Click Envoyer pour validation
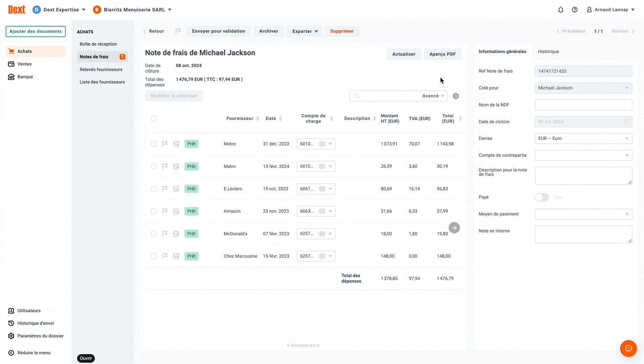This screenshot has width=644, height=364. tap(219, 31)
